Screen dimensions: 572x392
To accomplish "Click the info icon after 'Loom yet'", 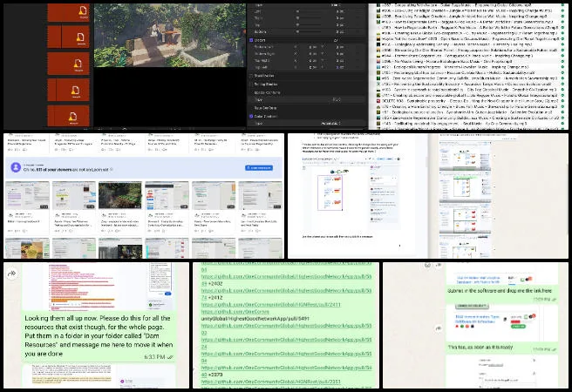I will 112,169.
